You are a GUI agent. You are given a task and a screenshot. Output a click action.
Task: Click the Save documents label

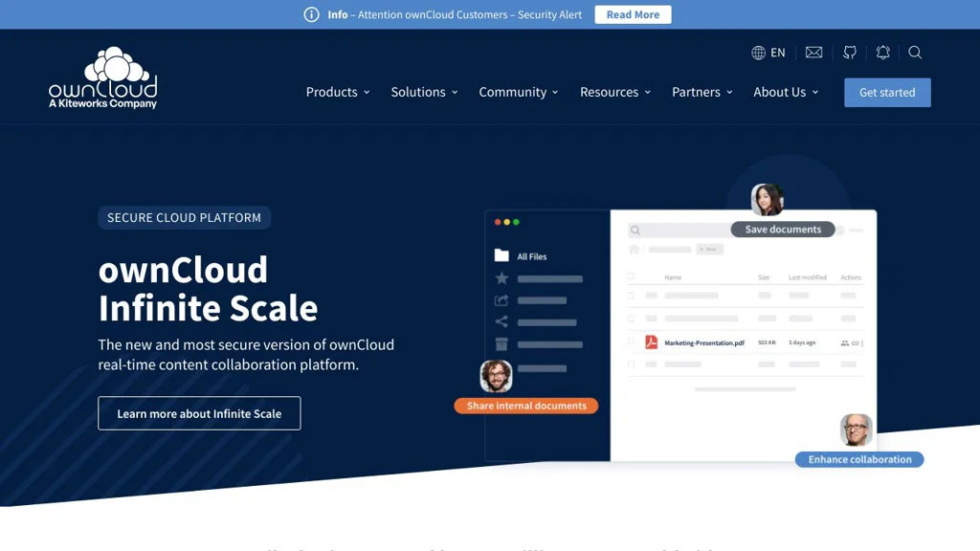click(783, 230)
